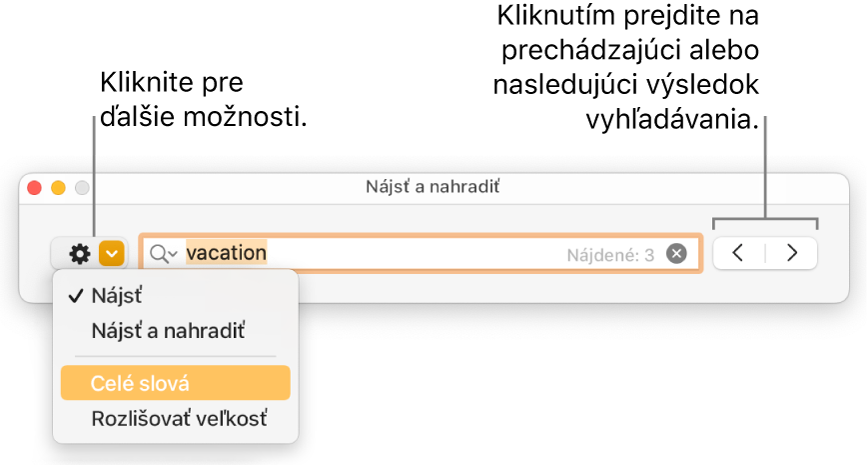Click the 'Nájdené: 3' results count
This screenshot has height=466, width=867.
point(608,255)
